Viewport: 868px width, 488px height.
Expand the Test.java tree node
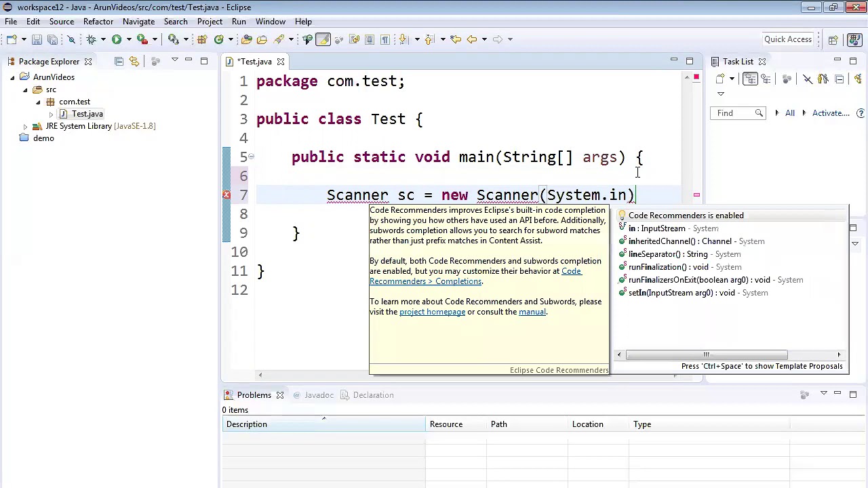tap(51, 114)
